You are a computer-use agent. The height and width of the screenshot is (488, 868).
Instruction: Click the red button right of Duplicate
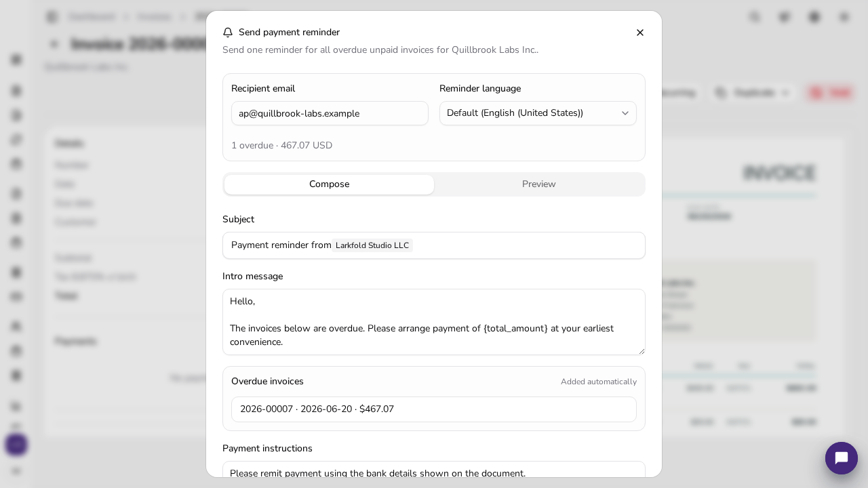(830, 93)
